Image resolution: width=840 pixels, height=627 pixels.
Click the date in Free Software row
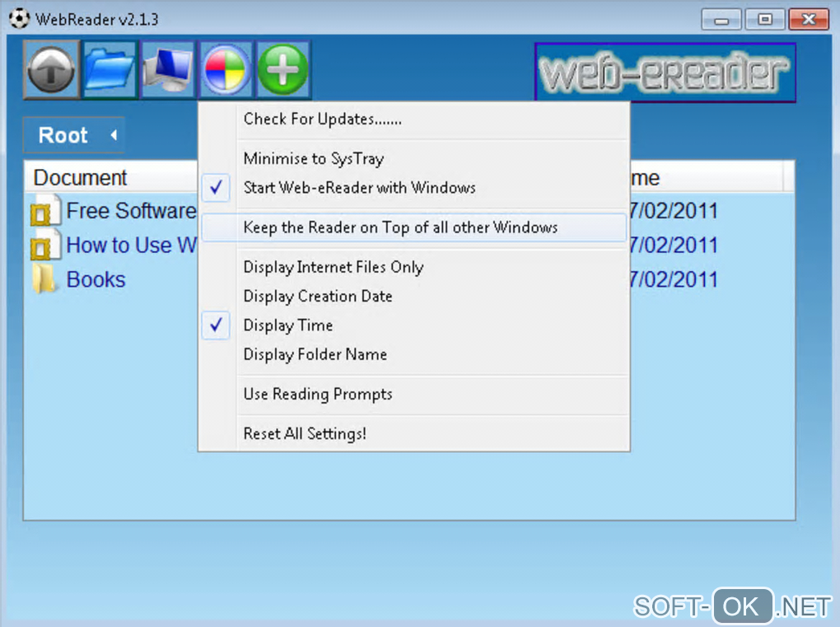[674, 211]
